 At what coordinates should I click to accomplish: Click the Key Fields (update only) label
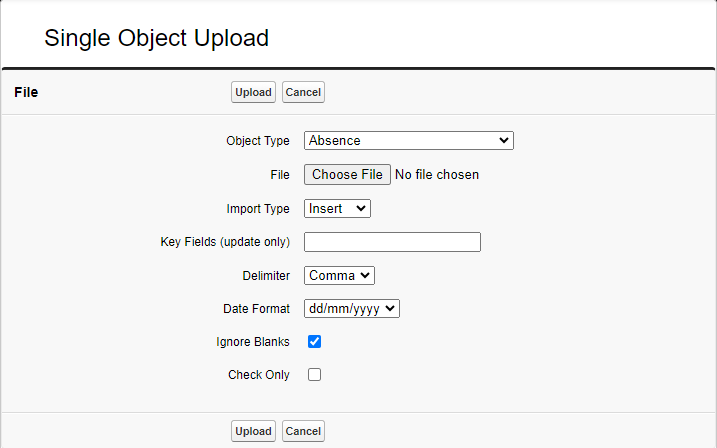coord(225,242)
